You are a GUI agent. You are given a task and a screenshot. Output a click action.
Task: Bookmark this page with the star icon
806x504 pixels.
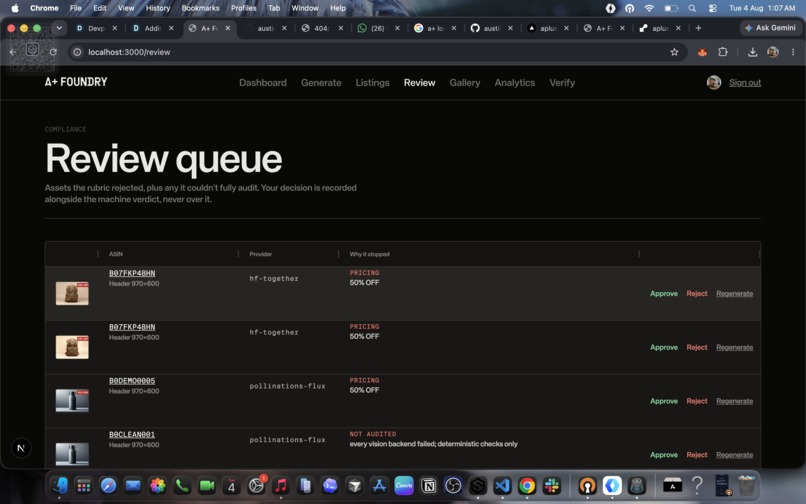point(674,52)
